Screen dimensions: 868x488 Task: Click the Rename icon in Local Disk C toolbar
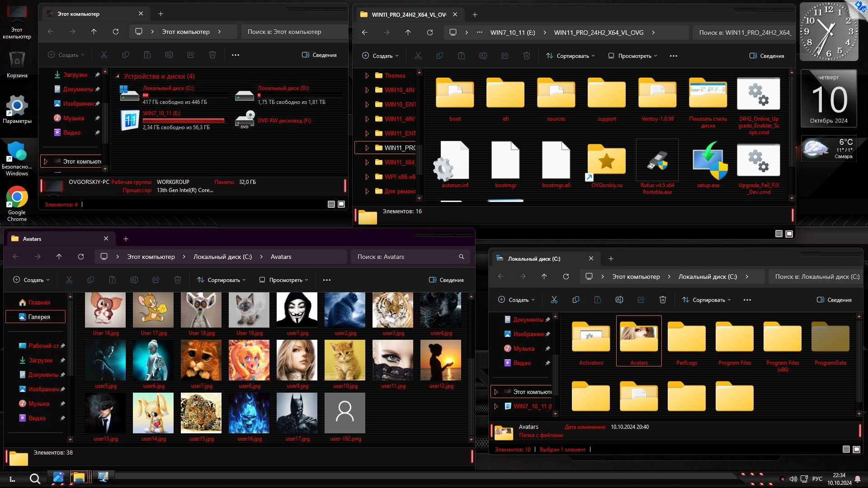(x=619, y=300)
